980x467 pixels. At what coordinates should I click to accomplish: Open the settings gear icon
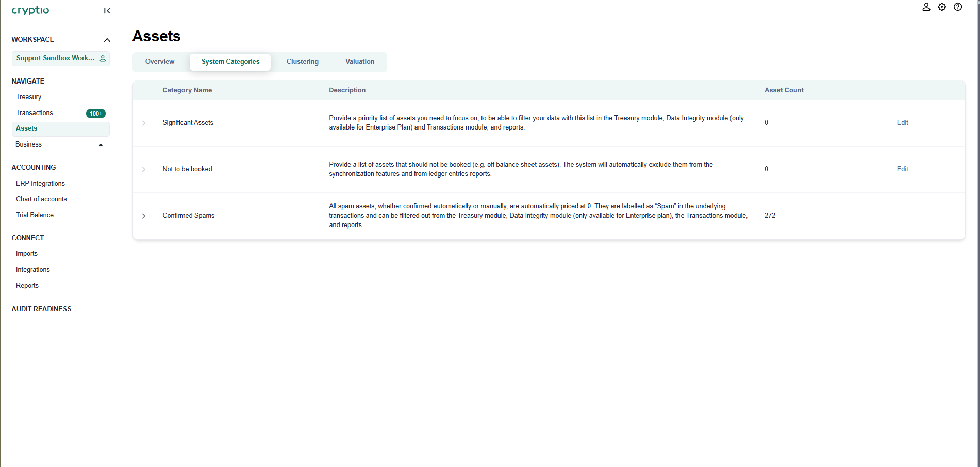[x=942, y=7]
